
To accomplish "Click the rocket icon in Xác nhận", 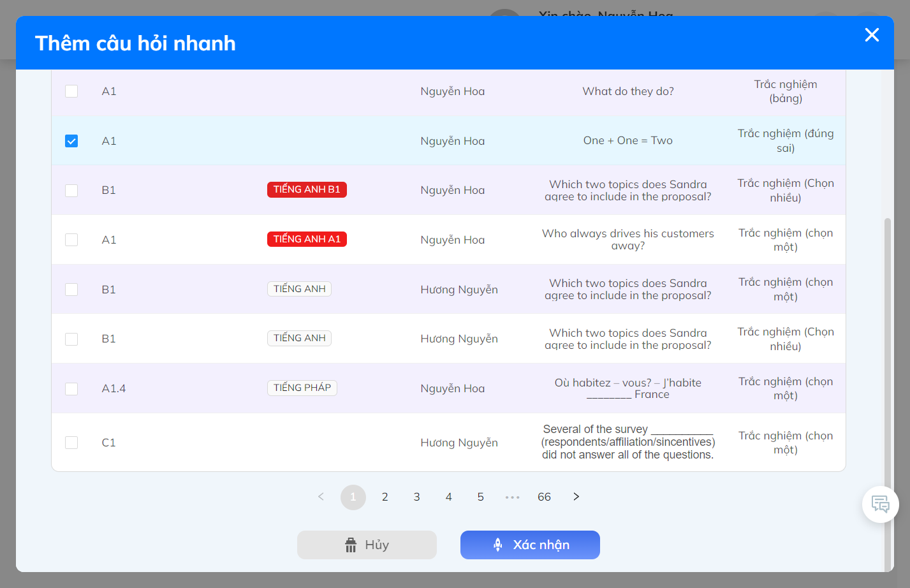I will point(498,545).
